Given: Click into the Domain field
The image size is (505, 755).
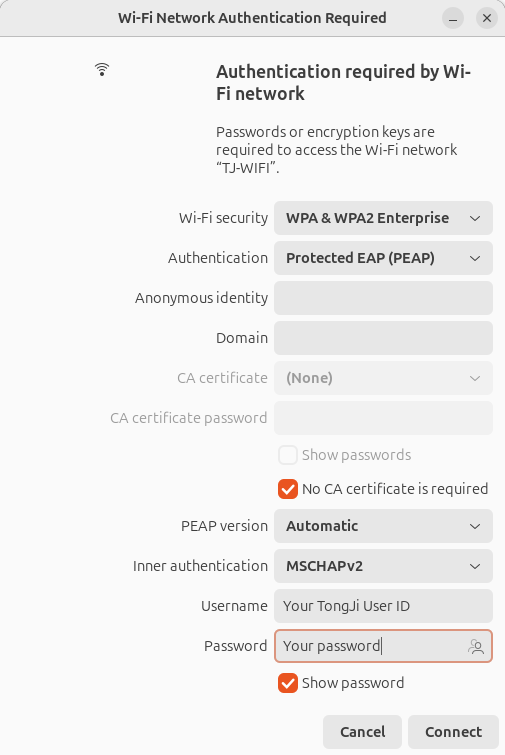Looking at the screenshot, I should pos(383,338).
